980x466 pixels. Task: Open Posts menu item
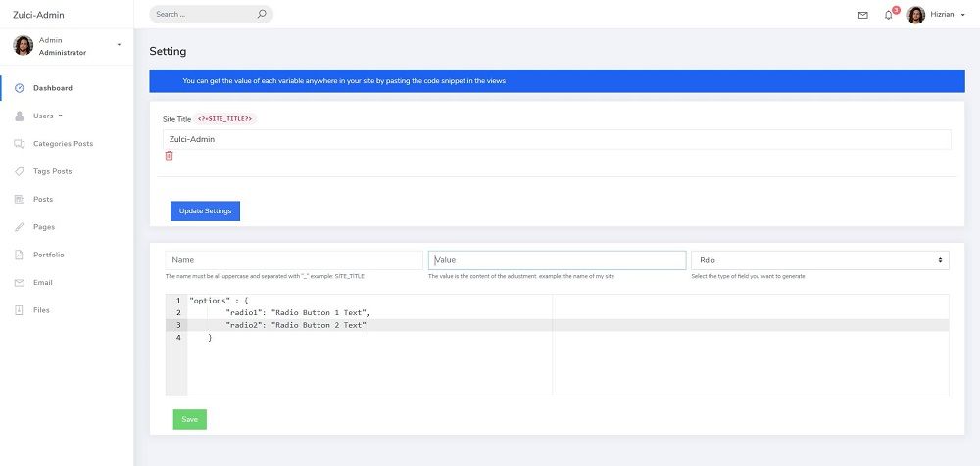(43, 200)
